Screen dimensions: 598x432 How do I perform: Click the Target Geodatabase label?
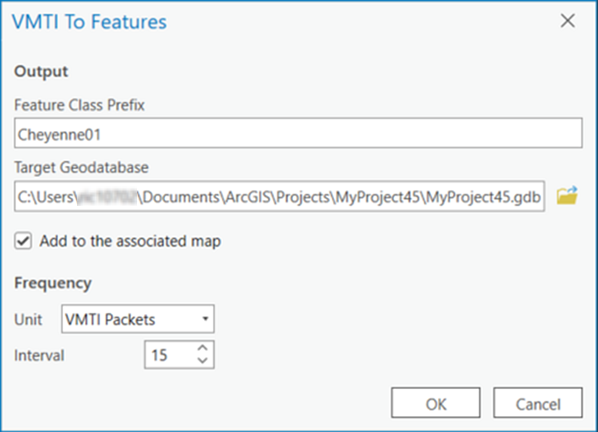click(x=81, y=167)
